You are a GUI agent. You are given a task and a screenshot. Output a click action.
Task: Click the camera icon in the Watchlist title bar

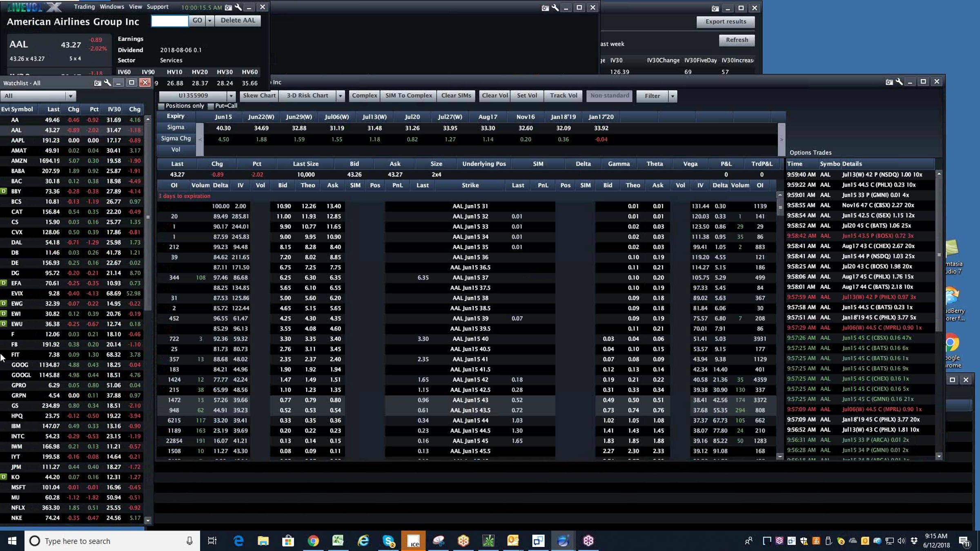(97, 83)
